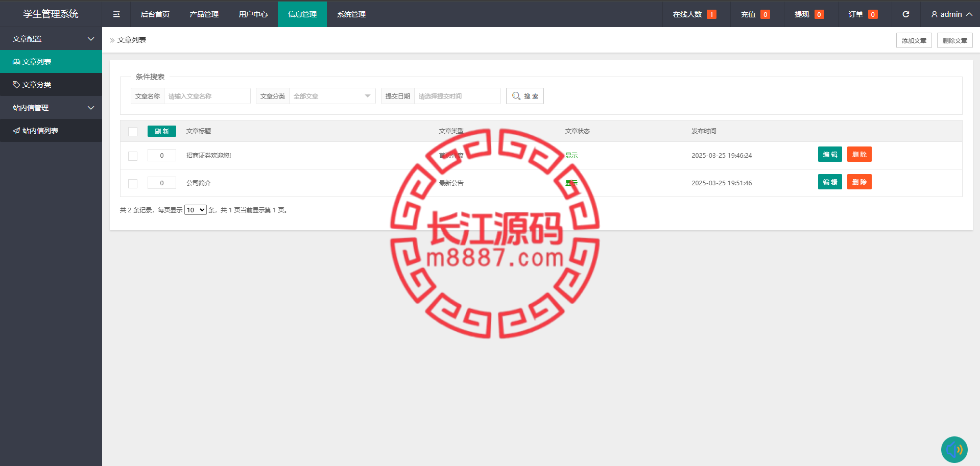Click the 文章状态 column header
The height and width of the screenshot is (466, 980).
(x=578, y=131)
